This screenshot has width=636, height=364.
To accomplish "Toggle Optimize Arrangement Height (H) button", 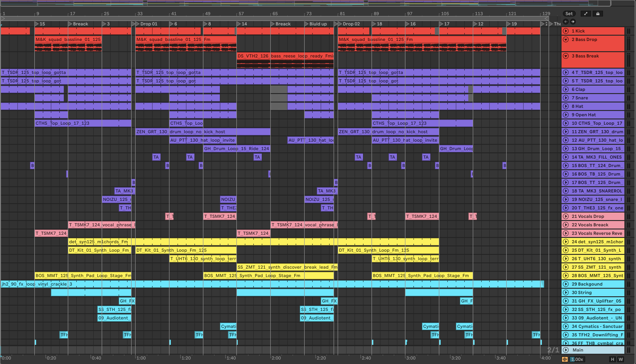I will (612, 359).
